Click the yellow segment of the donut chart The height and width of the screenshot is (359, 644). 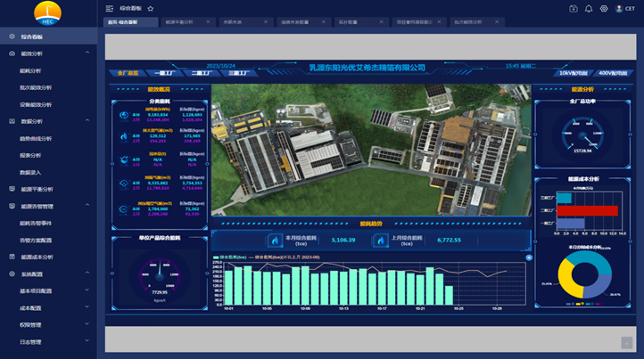[569, 280]
